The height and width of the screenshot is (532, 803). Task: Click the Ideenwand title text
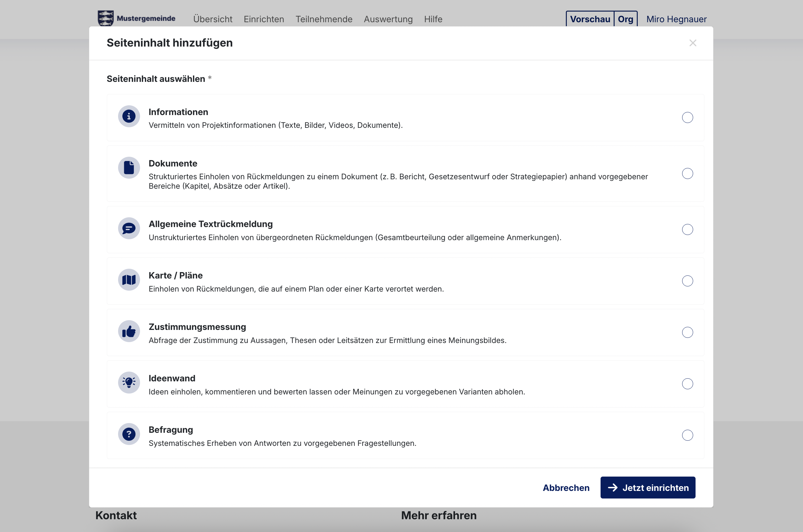click(x=172, y=378)
